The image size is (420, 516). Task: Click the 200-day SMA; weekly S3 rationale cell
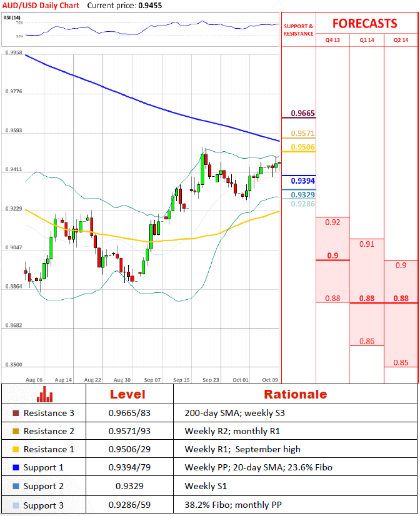(x=229, y=414)
